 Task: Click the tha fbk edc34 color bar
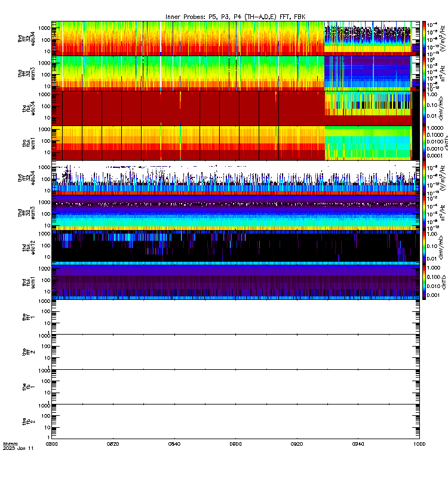pos(424,108)
